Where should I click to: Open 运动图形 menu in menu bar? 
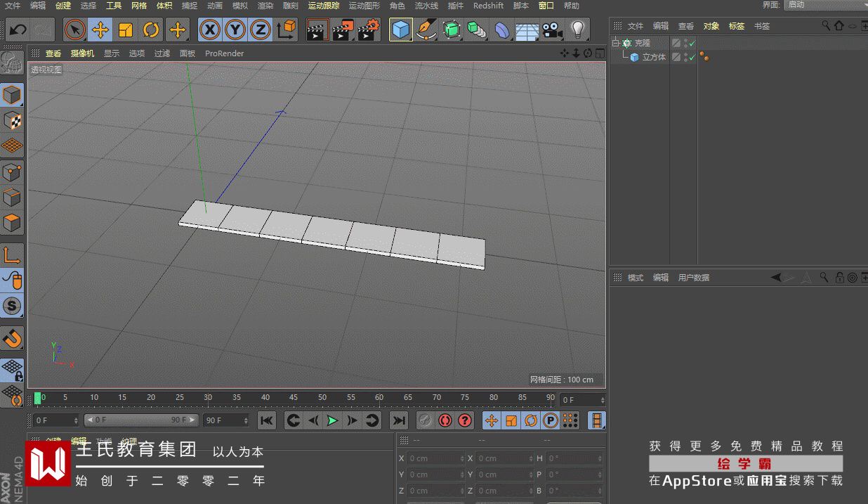pos(364,6)
